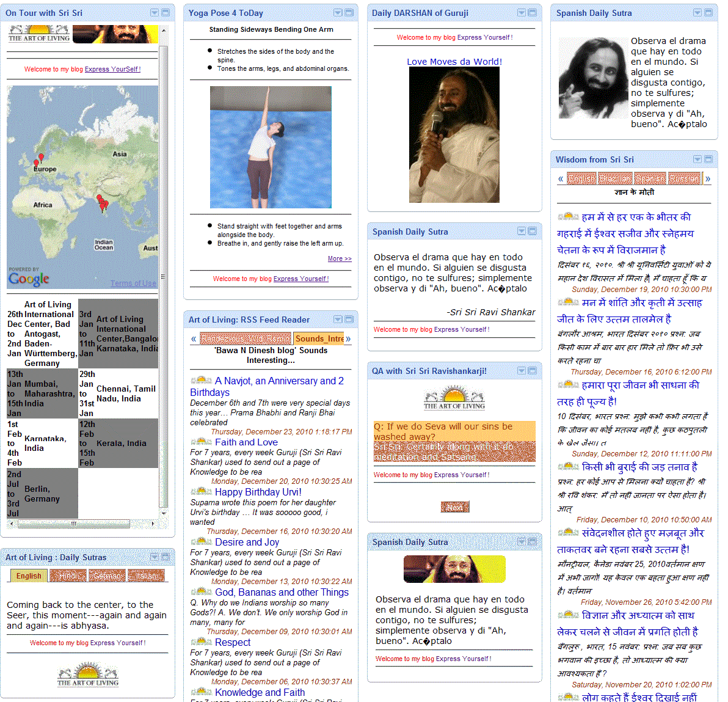Maximize the Art of Living: RSS Feed Reader gadget
Viewport: 728px width, 702px height.
[349, 320]
